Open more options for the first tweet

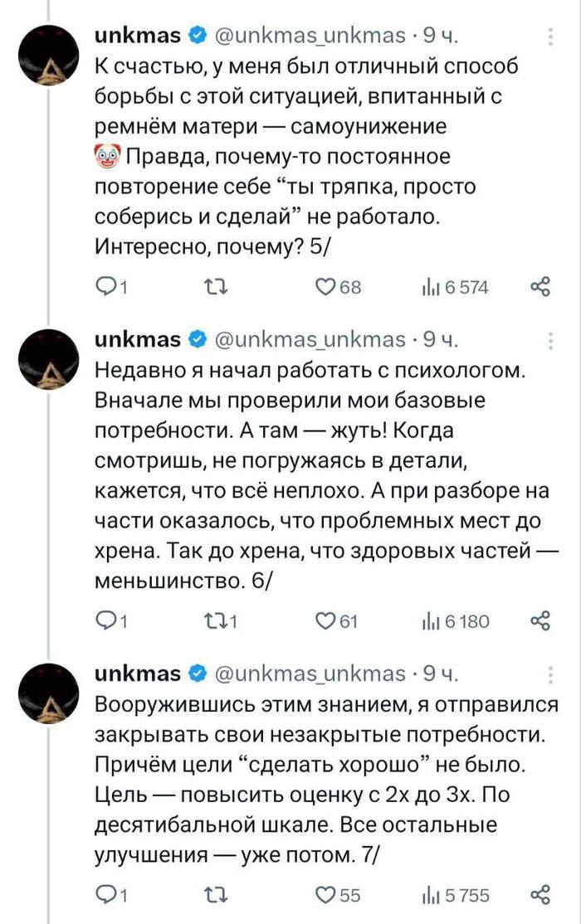553,36
